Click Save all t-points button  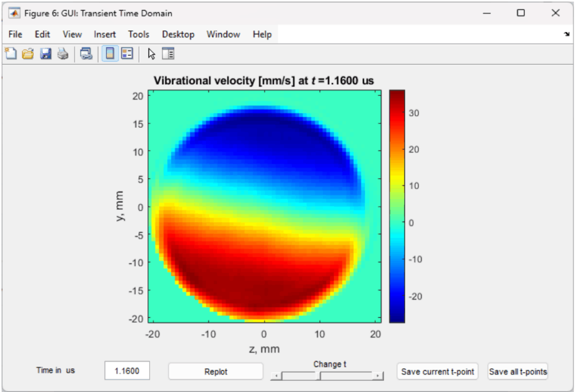point(517,371)
